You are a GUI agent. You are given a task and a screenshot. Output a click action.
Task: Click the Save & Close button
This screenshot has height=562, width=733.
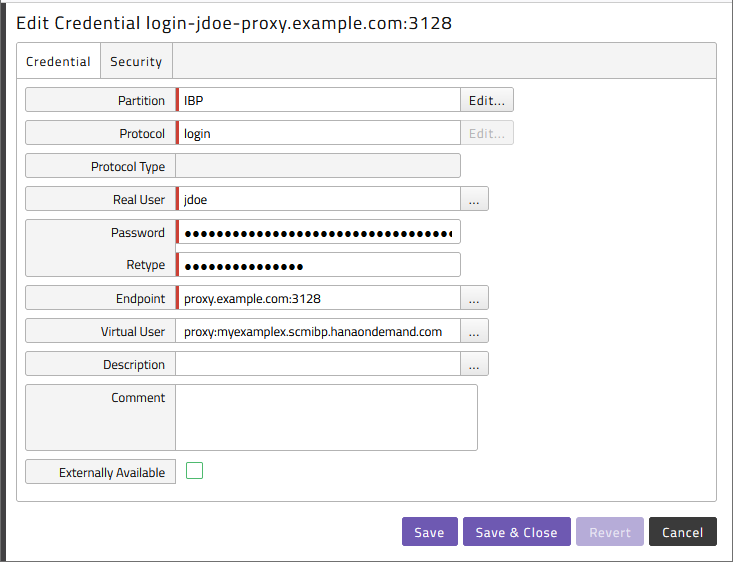tap(517, 532)
